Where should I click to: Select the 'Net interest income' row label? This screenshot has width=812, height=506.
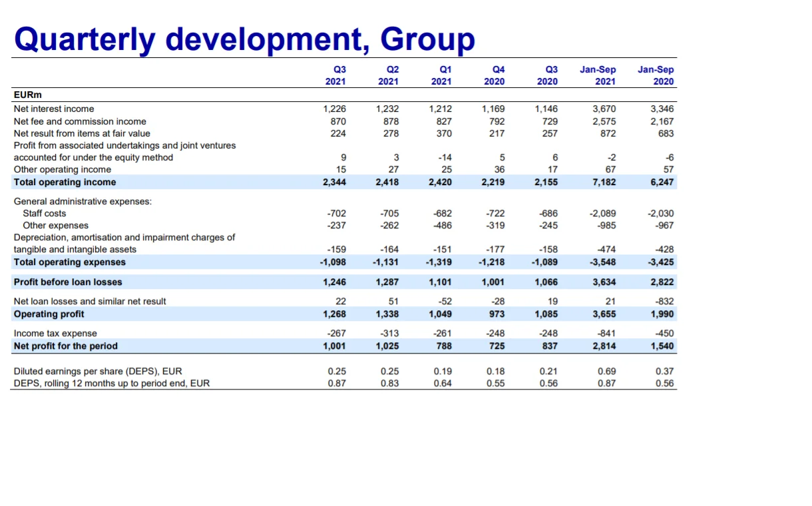tap(54, 109)
